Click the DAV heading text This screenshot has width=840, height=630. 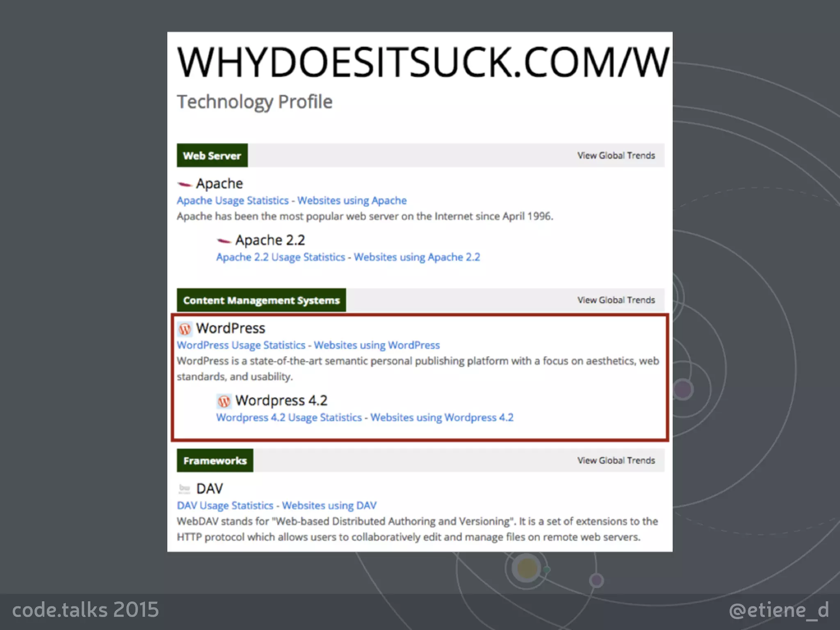pos(210,488)
